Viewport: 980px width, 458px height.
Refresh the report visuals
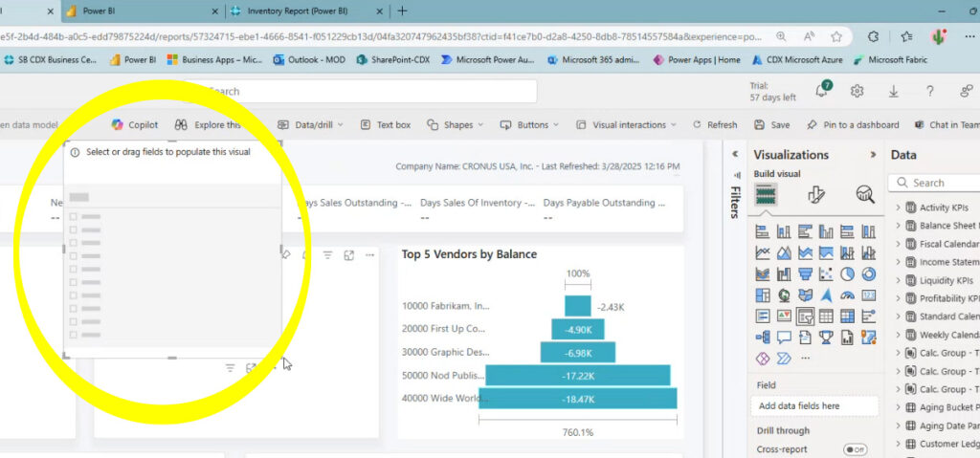click(715, 125)
